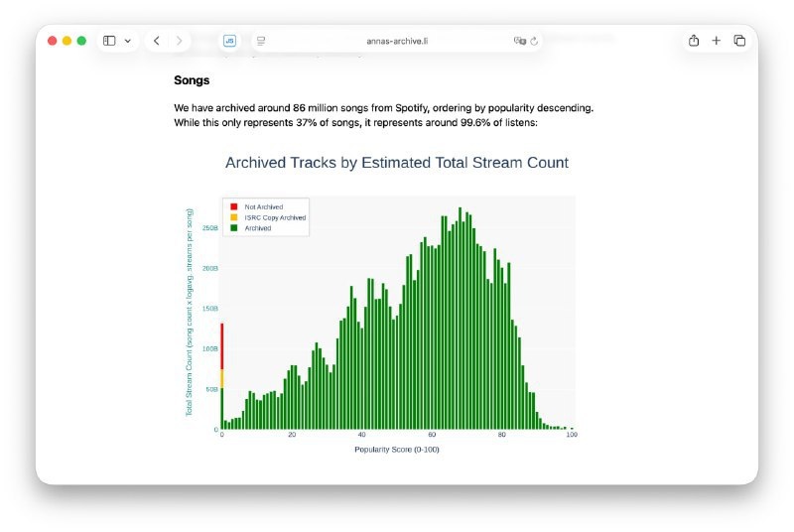Click the annas-archive.li address bar
Screen dimensions: 794x532
point(397,41)
